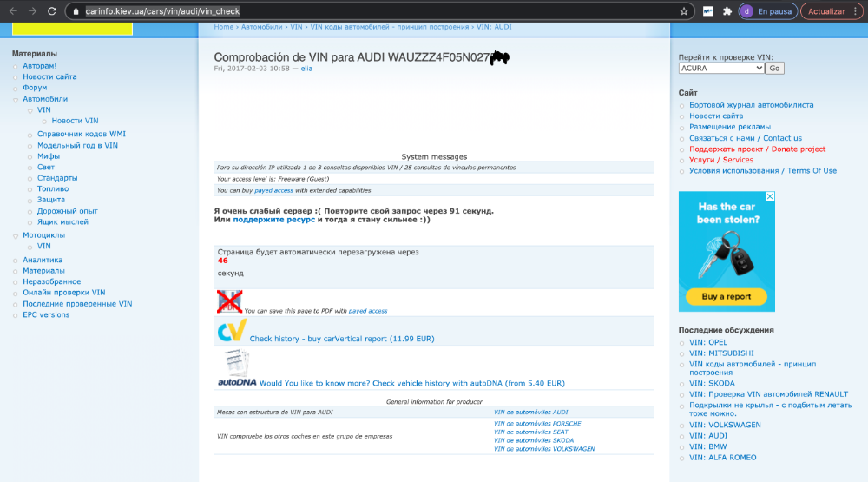Open carVertical report 11.99 EUR link
Viewport: 868px width, 482px height.
coord(341,339)
